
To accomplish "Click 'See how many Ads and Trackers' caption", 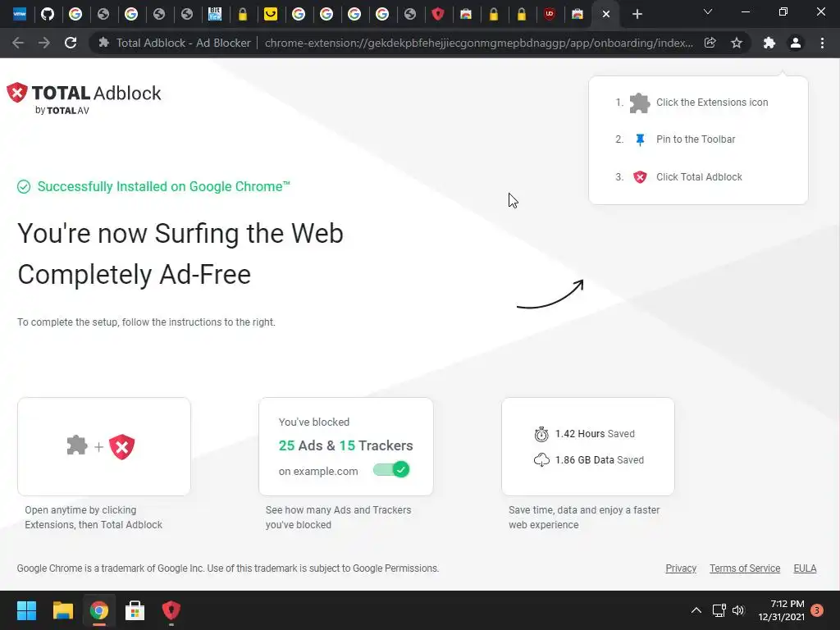I will coord(338,518).
